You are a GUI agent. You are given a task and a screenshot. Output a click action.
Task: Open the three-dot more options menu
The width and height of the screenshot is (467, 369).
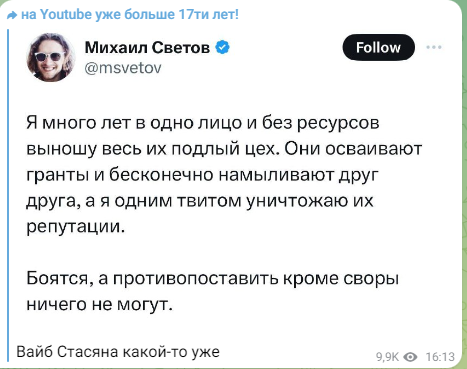click(434, 47)
